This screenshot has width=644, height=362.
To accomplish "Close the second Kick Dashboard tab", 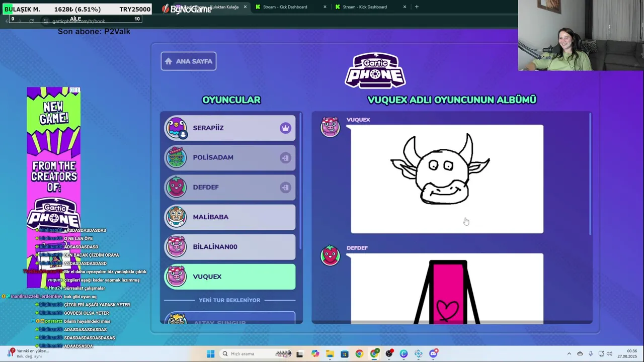I will click(x=405, y=7).
